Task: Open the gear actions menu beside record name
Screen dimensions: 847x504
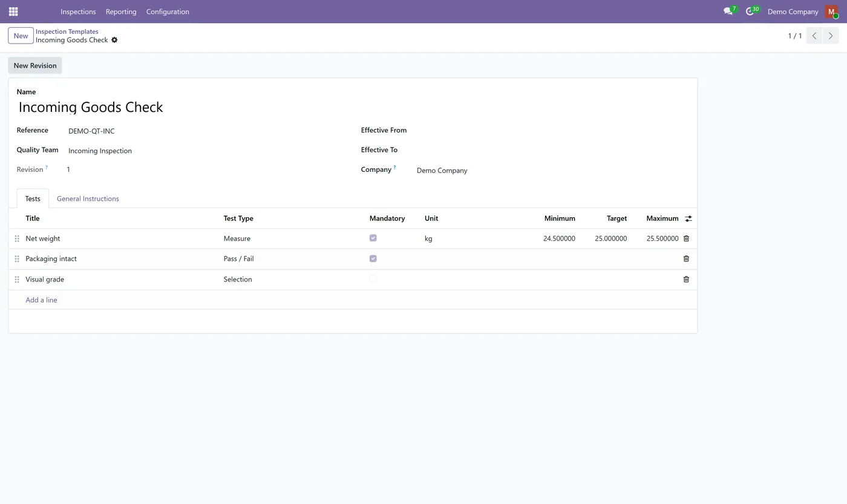Action: click(114, 40)
